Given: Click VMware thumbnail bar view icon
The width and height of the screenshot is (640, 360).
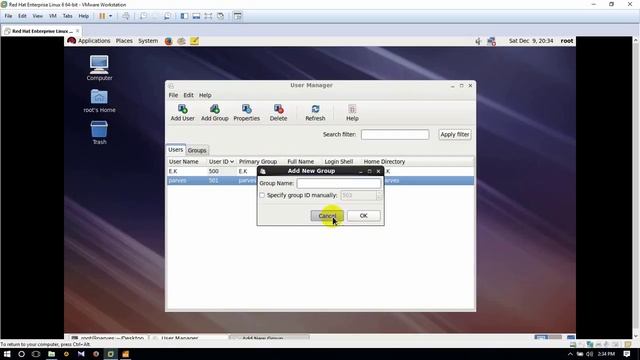Looking at the screenshot, I should click(196, 16).
